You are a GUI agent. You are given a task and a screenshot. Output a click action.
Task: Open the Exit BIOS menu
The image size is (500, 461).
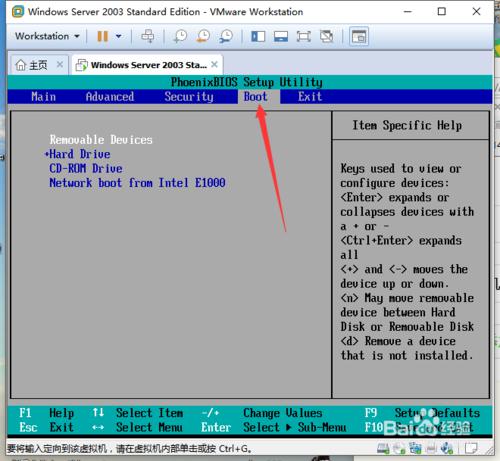310,97
